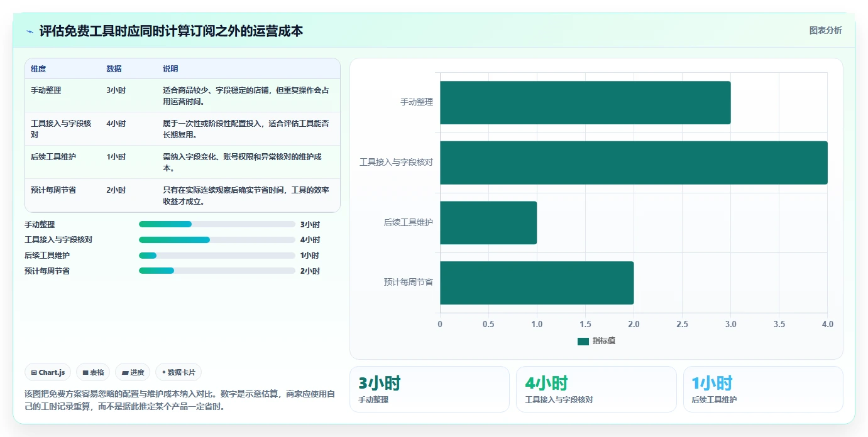Screen dimensions: 868x437
Task: Click the lightning icon beside the title
Action: tap(30, 31)
